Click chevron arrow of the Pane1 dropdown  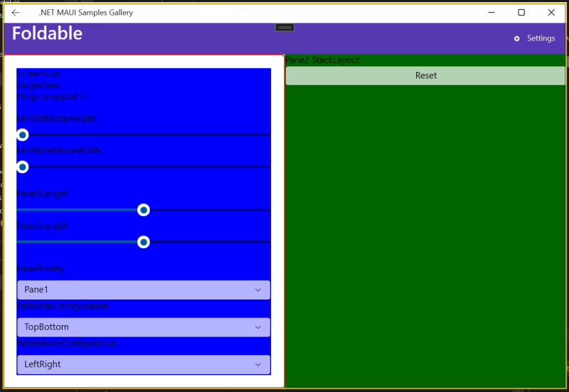(258, 290)
